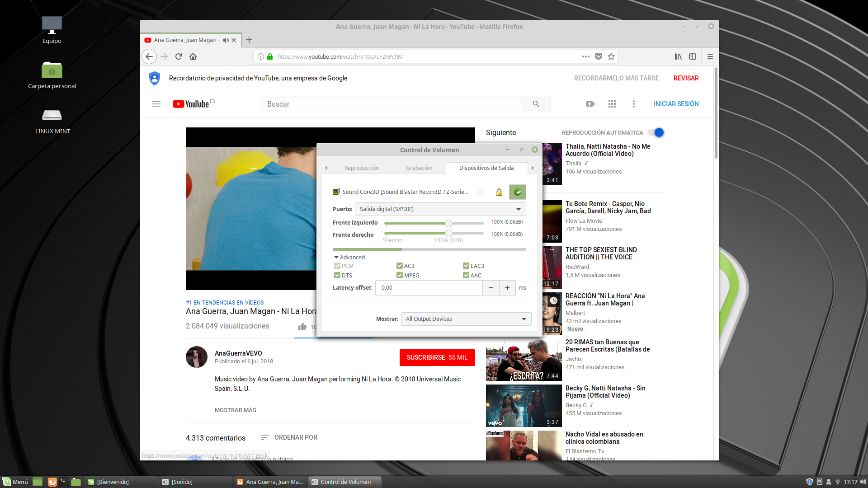
Task: Subscribe to AnaGuerraVEVO
Action: (437, 357)
